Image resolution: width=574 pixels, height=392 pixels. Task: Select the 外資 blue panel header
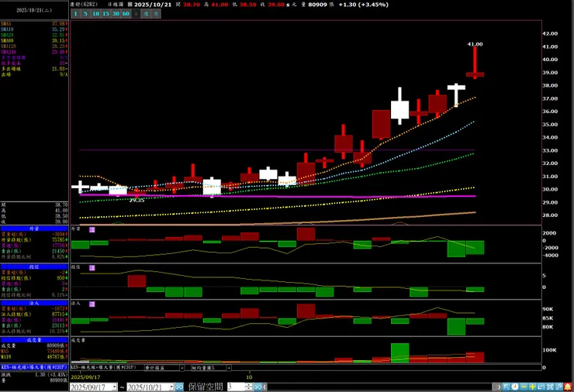(x=34, y=229)
